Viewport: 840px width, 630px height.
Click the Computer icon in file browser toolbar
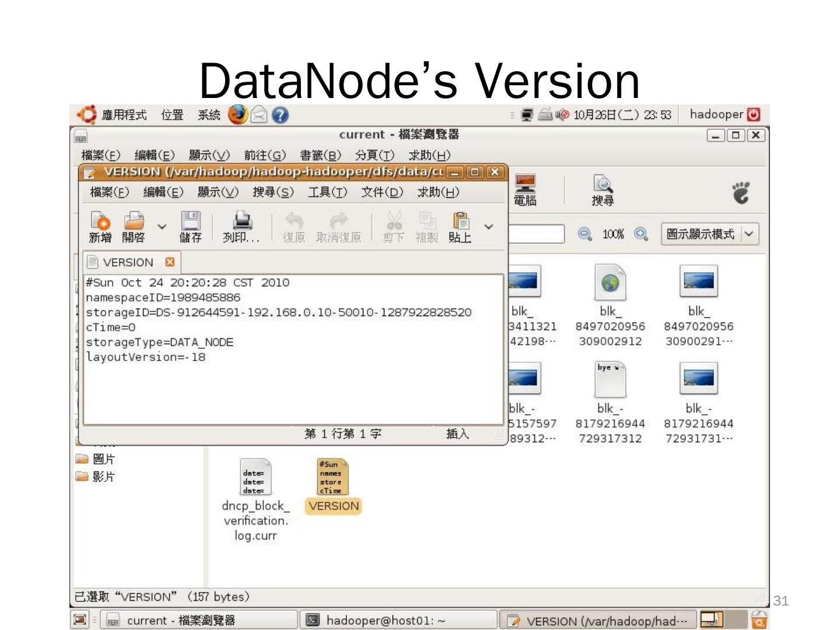coord(525,190)
